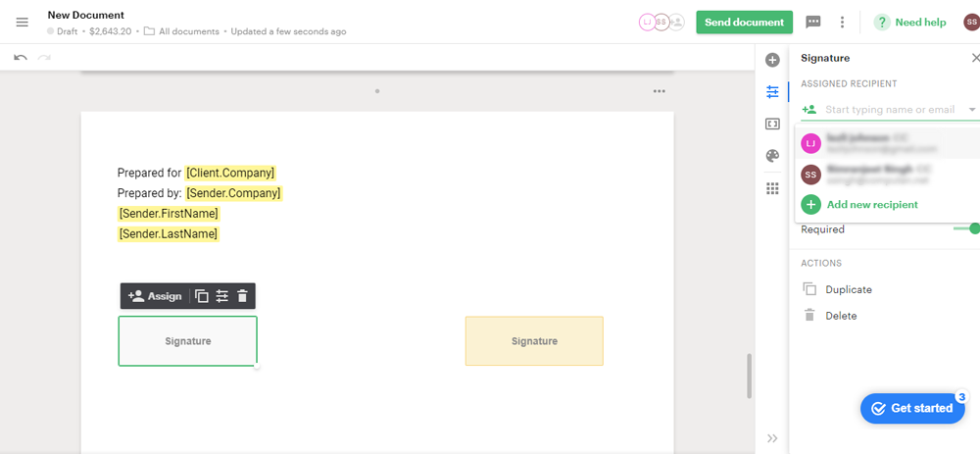The image size is (980, 454).
Task: Click the add content plus icon
Action: point(772,60)
